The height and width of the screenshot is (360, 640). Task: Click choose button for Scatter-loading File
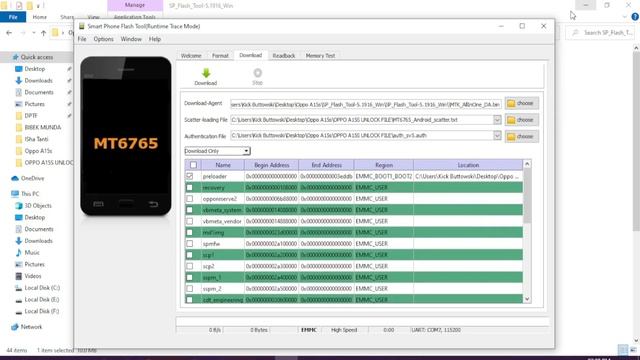522,120
